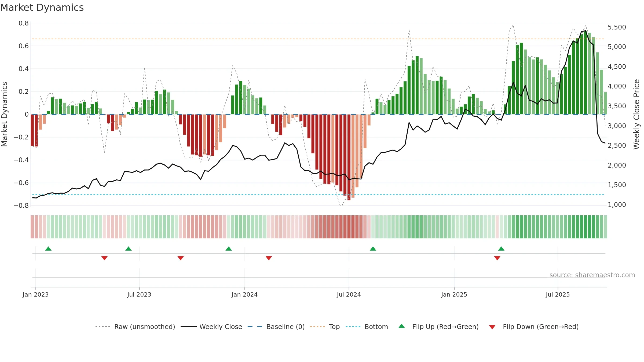This screenshot has height=362, width=644.
Task: Click the Flip Up marker after Jul 2024
Action: pyautogui.click(x=373, y=249)
